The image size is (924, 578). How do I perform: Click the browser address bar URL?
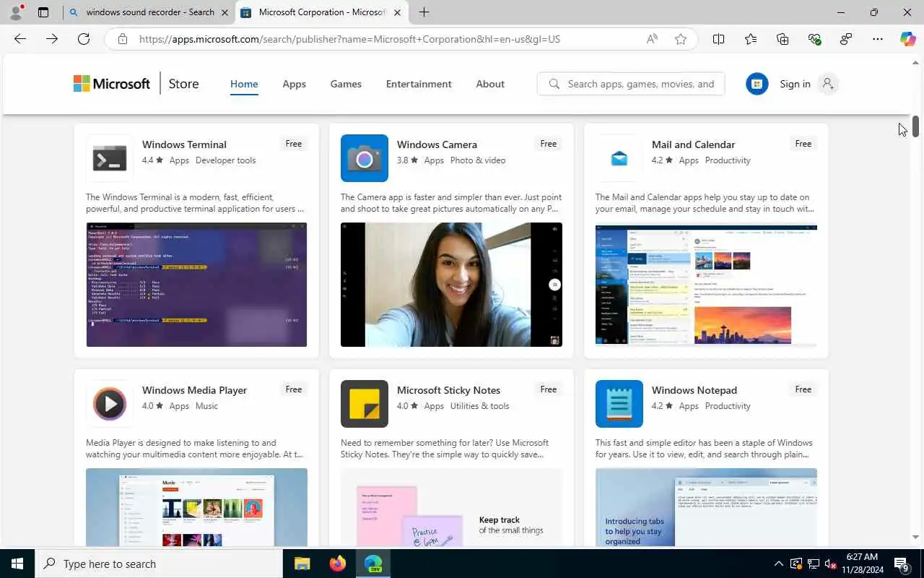(x=349, y=39)
